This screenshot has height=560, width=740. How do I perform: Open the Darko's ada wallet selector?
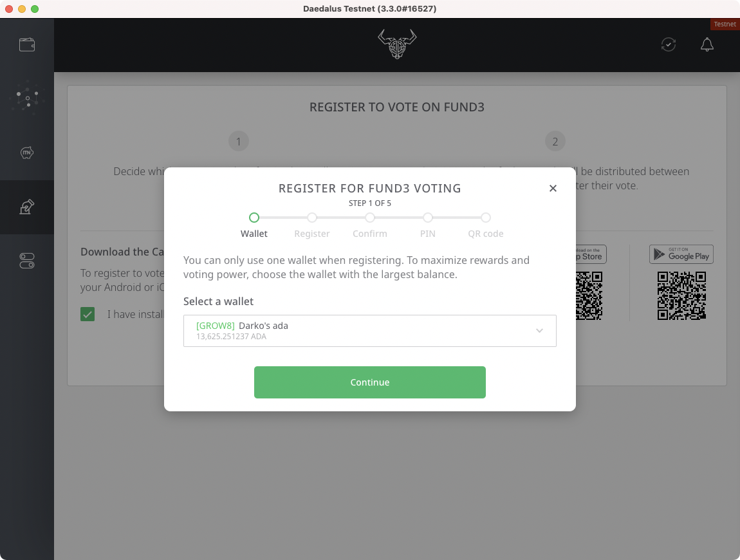[x=370, y=330]
